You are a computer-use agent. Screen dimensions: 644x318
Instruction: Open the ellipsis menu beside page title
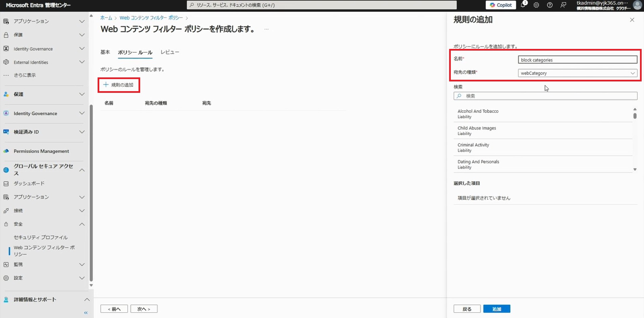[x=266, y=29]
